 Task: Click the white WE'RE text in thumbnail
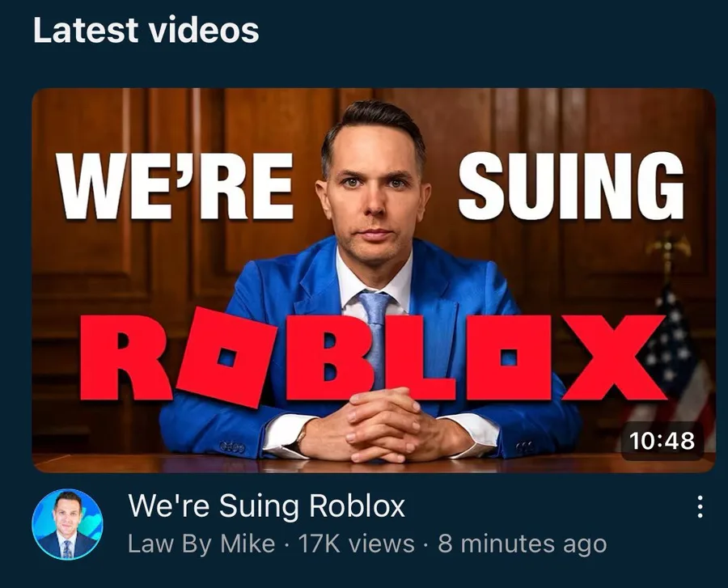(175, 186)
